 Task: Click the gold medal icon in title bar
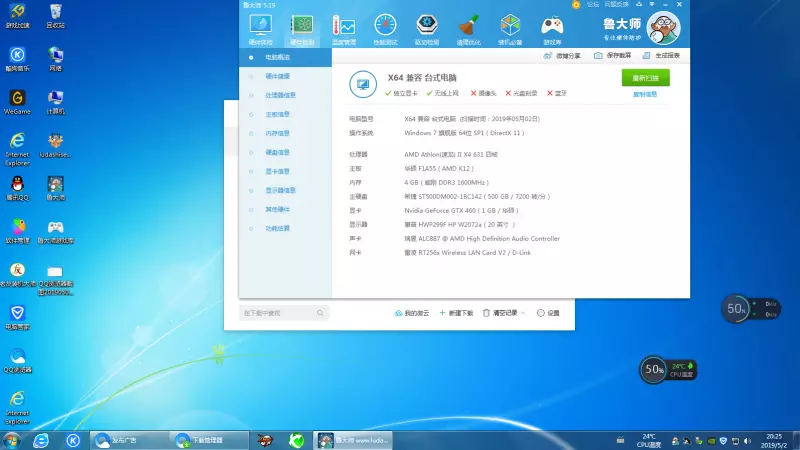pos(576,5)
